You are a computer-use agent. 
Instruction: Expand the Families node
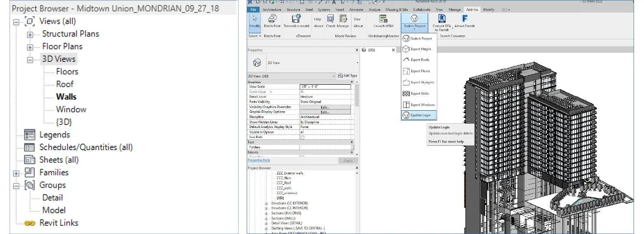[x=16, y=173]
